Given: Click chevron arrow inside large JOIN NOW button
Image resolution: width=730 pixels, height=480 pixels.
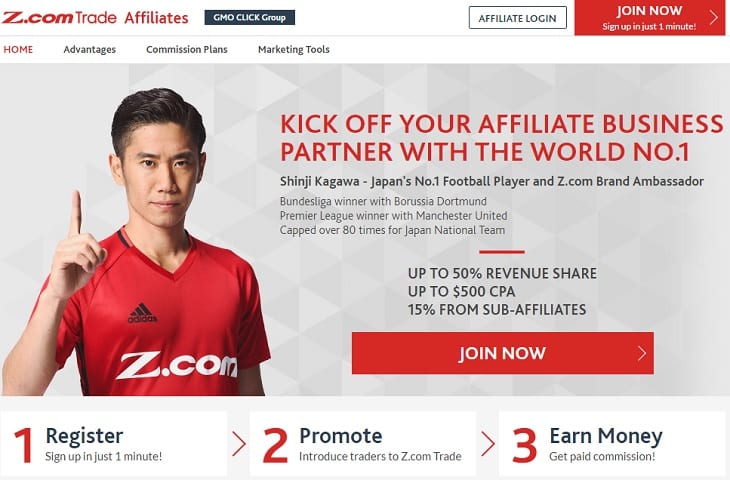Looking at the screenshot, I should tap(642, 353).
